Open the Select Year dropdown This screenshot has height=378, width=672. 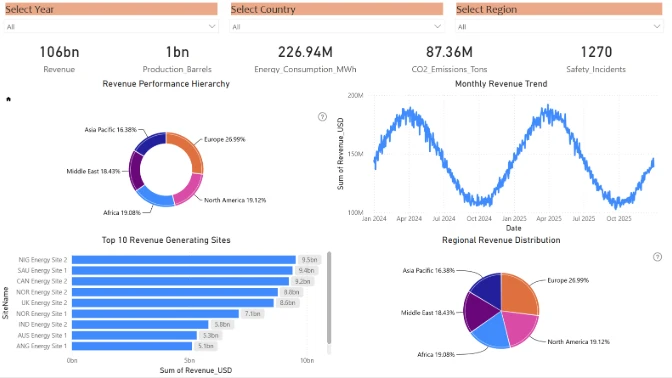coord(111,27)
